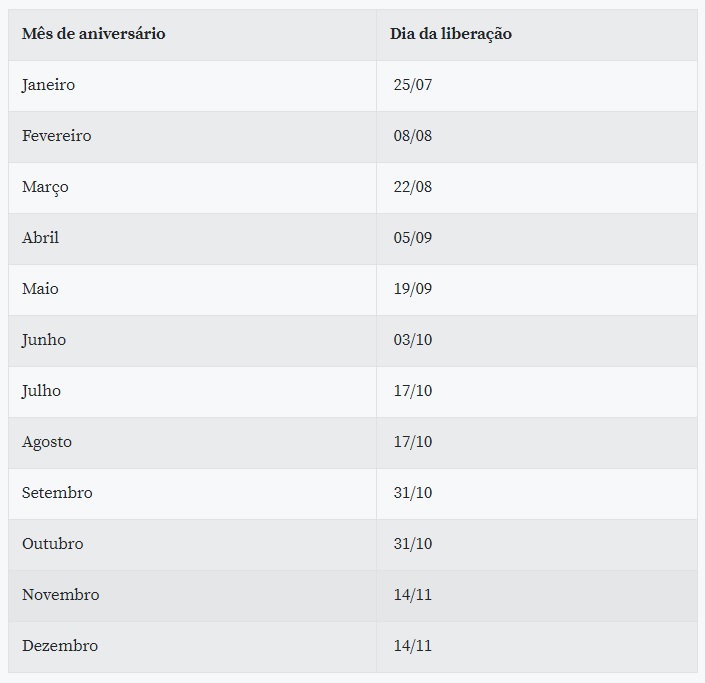Click the 03/10 release date
Screen dimensions: 705x683
pos(413,340)
